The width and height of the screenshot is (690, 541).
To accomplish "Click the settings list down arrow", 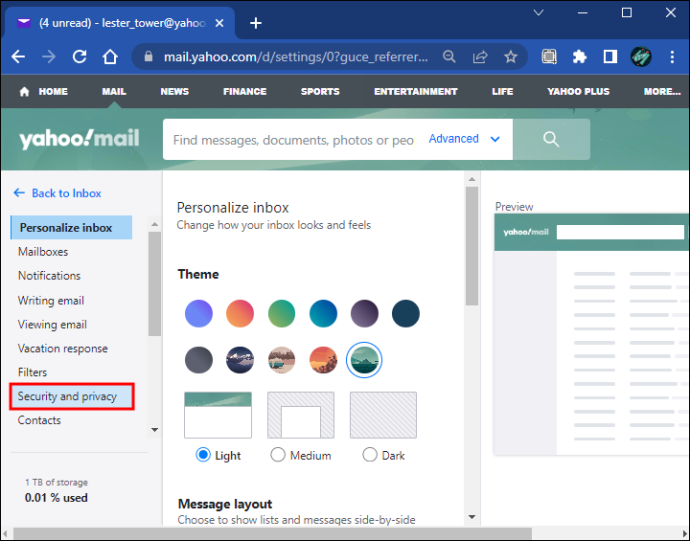I will [154, 430].
